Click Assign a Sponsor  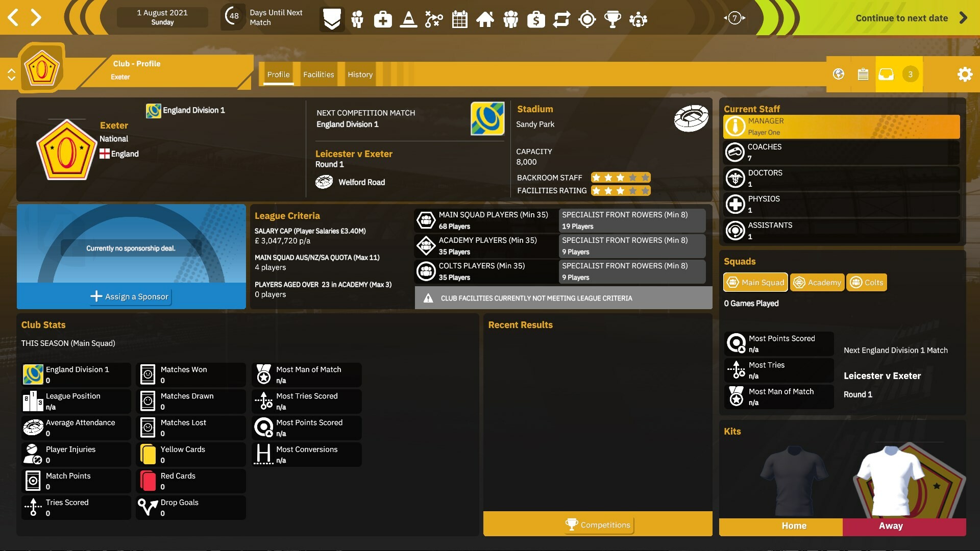click(130, 296)
